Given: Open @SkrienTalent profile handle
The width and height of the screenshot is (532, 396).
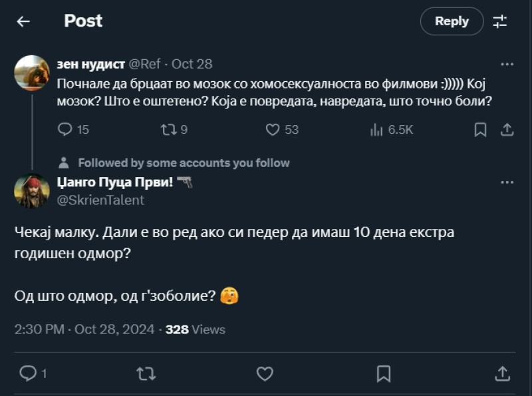Looking at the screenshot, I should tap(102, 200).
